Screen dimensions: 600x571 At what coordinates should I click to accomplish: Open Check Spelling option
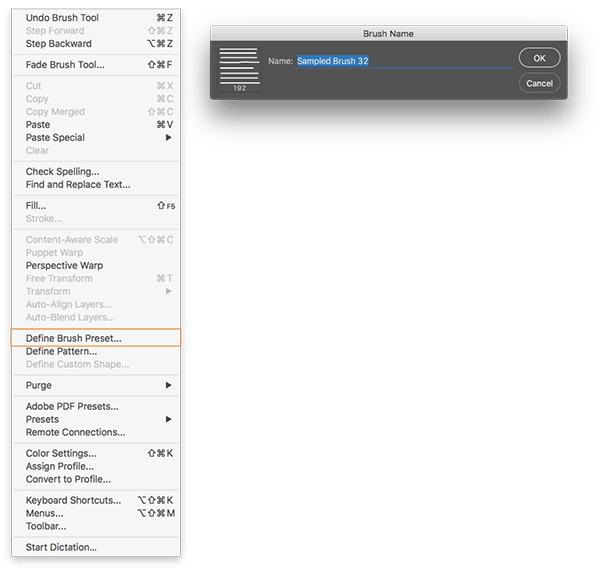(96, 171)
